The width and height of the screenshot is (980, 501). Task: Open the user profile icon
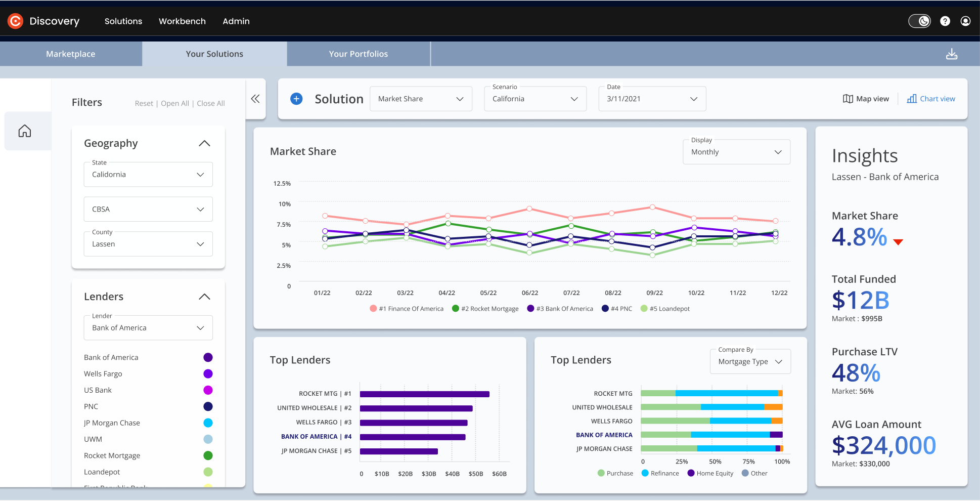tap(965, 21)
